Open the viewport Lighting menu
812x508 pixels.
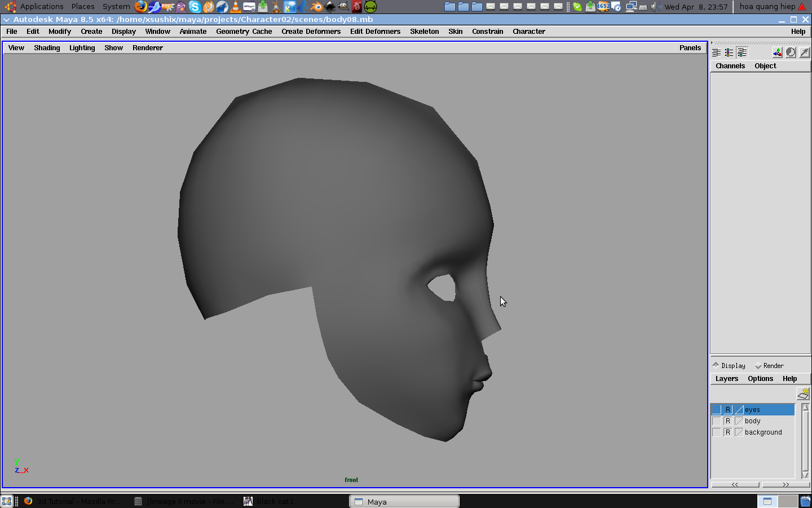82,48
